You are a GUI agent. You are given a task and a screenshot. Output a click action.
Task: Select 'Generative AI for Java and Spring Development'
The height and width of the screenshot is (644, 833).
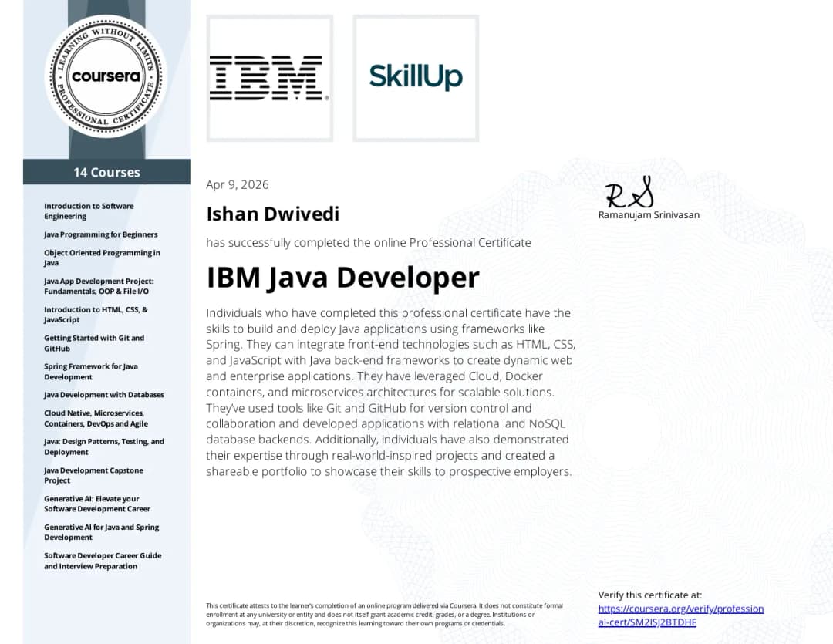pos(102,532)
